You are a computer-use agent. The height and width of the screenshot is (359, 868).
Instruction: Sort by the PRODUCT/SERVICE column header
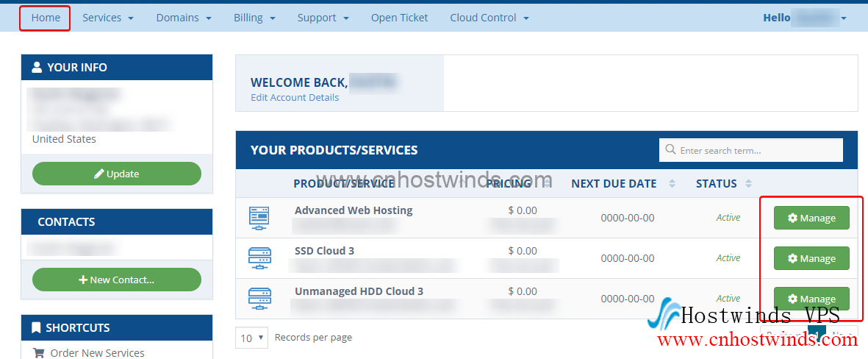(344, 183)
